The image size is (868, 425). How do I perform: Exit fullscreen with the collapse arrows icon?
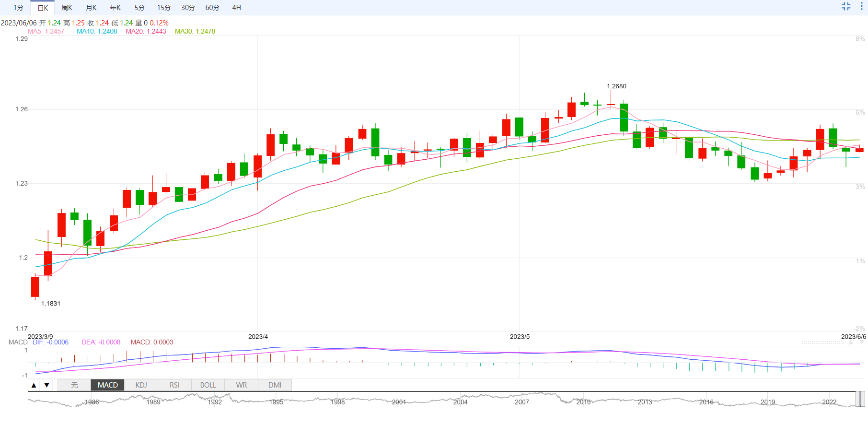[846, 6]
